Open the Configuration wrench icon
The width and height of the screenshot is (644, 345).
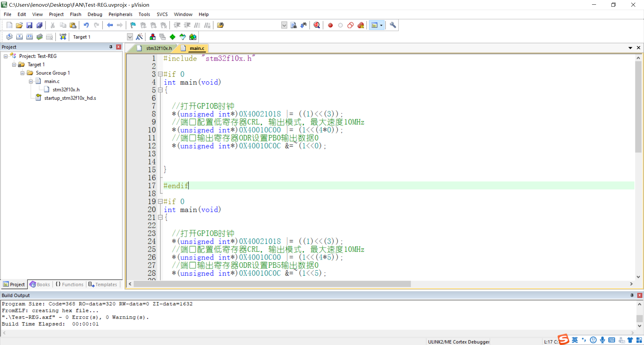point(392,25)
